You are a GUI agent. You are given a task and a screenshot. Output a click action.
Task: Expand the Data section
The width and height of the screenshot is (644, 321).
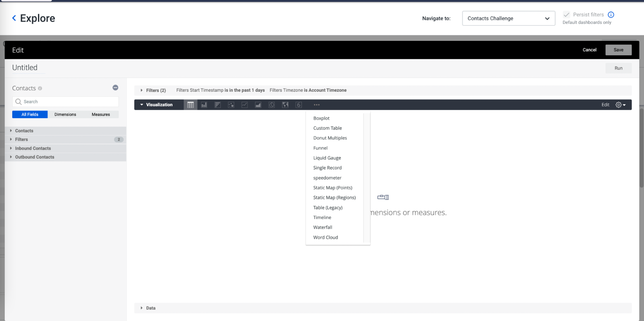[x=148, y=308]
